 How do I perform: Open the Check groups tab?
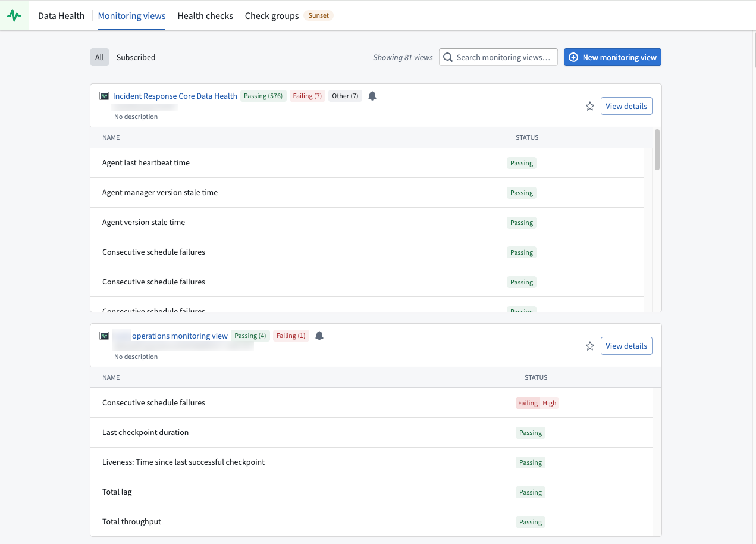(272, 15)
